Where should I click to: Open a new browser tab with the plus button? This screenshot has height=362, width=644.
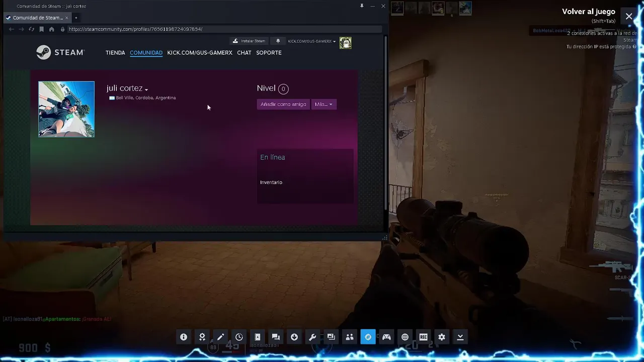[x=76, y=18]
